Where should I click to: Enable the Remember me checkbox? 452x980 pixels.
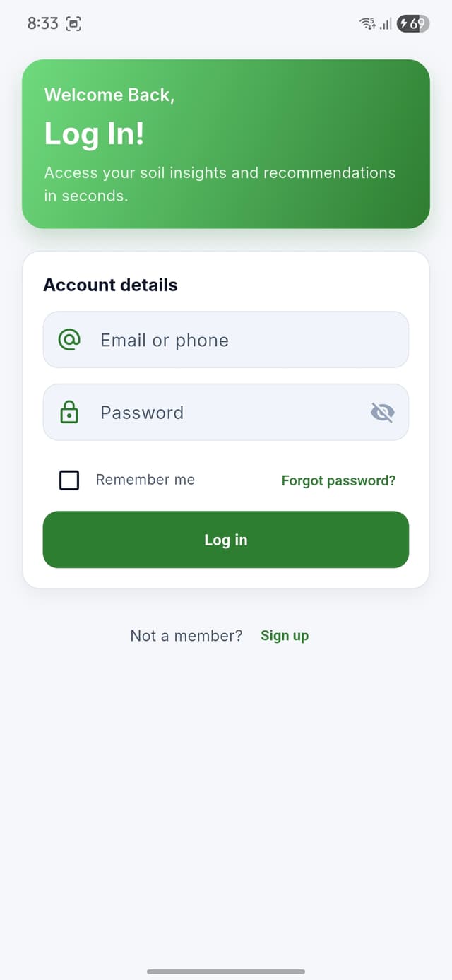click(69, 480)
